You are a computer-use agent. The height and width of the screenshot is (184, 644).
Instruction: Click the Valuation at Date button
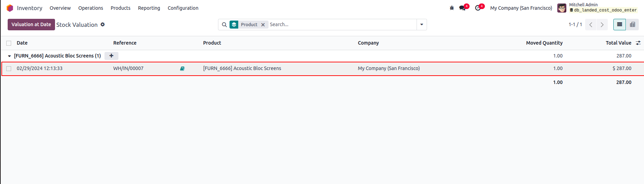pyautogui.click(x=31, y=25)
